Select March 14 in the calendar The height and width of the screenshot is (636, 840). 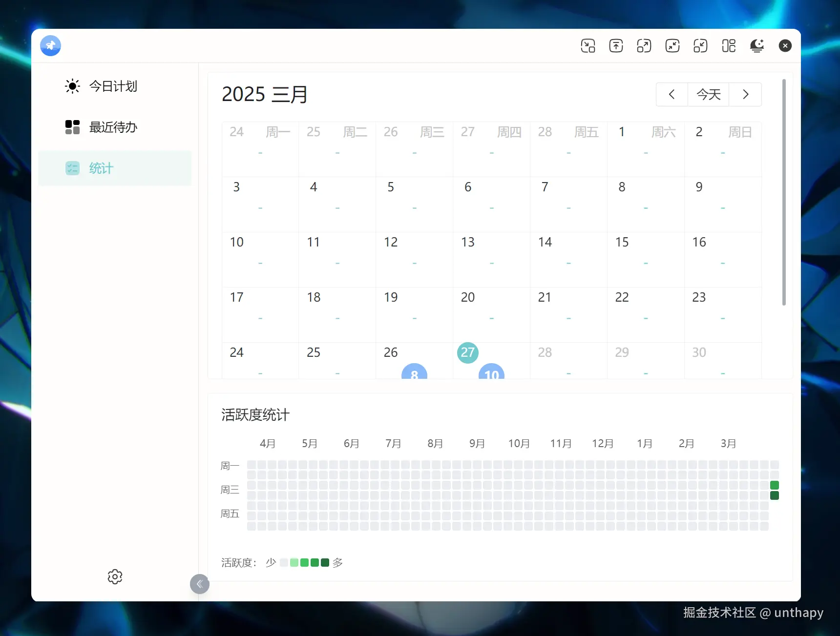pyautogui.click(x=569, y=260)
